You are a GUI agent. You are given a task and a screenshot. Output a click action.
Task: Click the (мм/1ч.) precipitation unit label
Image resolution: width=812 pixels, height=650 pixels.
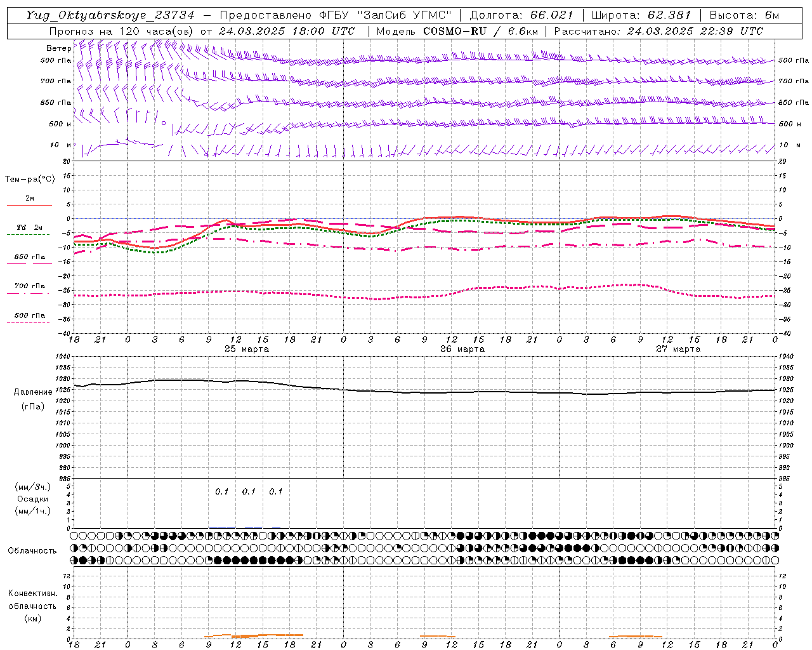tap(33, 511)
